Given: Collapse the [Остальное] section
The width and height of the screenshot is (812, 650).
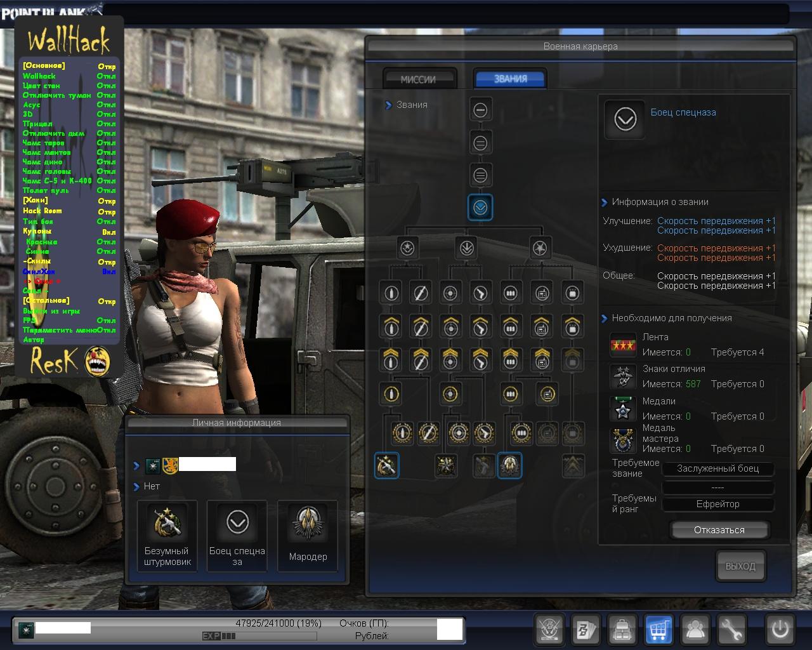Looking at the screenshot, I should [x=69, y=300].
